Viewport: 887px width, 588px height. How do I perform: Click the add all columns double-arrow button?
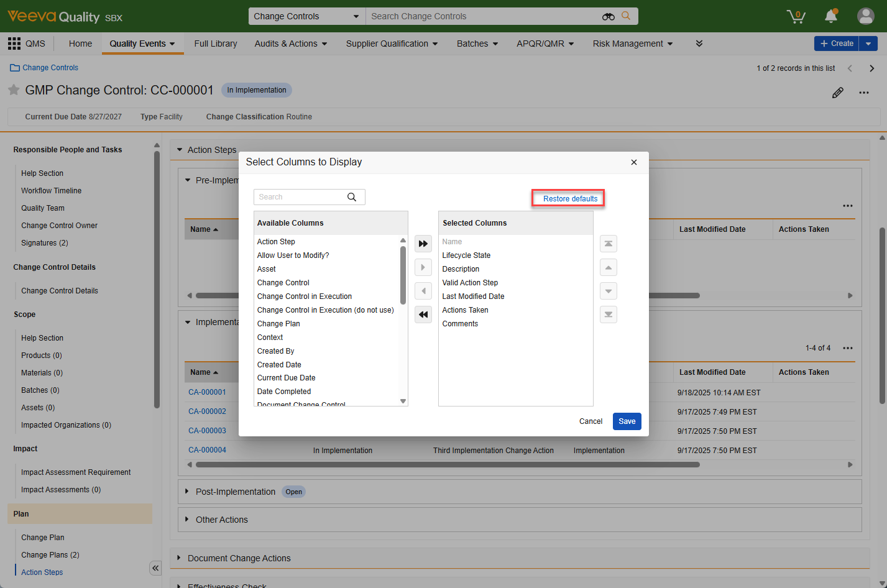423,244
